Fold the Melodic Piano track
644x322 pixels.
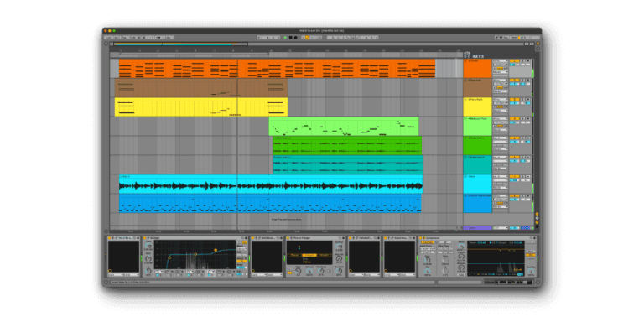(465, 119)
